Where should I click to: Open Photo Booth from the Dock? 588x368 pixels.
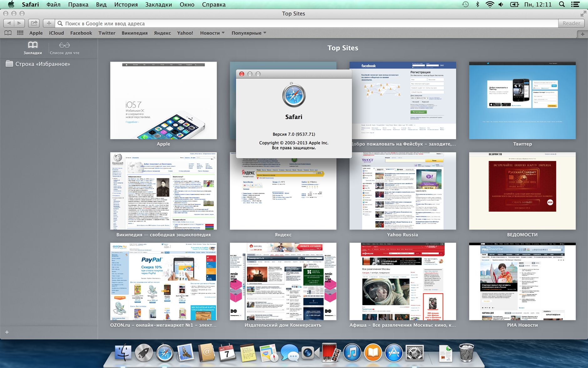coord(331,353)
